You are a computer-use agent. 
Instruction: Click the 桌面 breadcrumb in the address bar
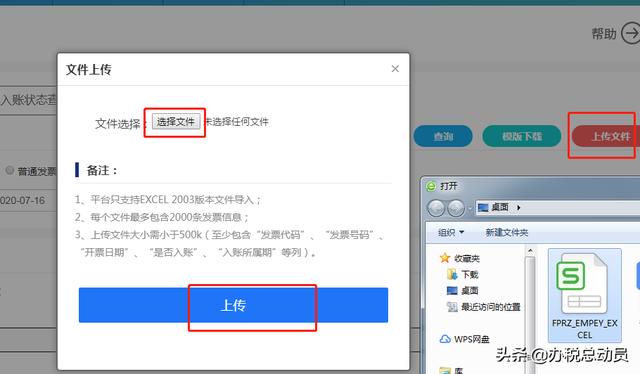pyautogui.click(x=500, y=207)
